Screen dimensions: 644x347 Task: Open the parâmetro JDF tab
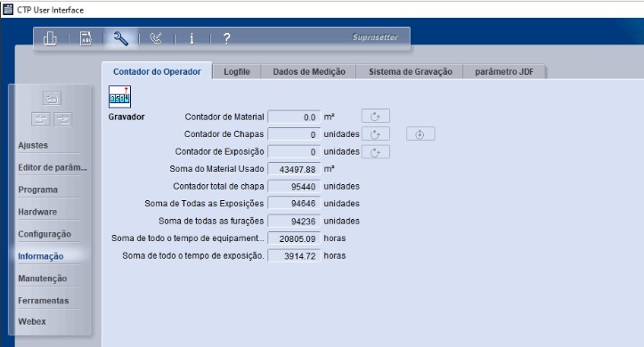504,72
